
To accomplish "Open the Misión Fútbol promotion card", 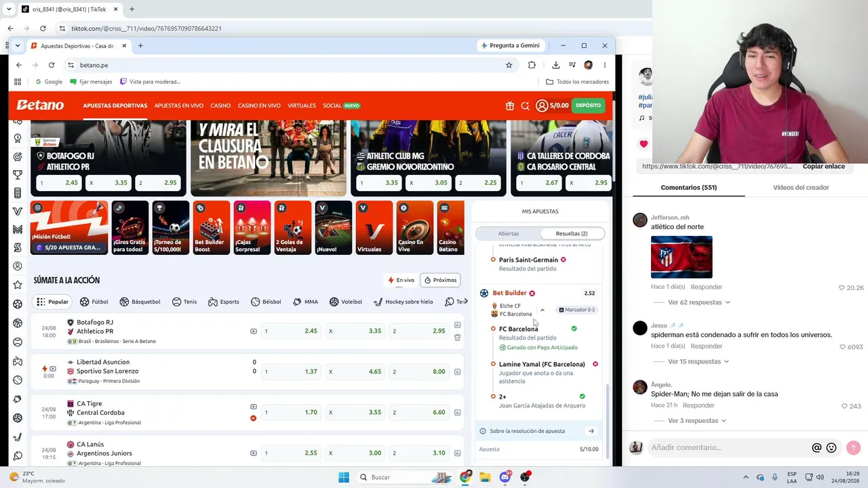I will pos(69,228).
